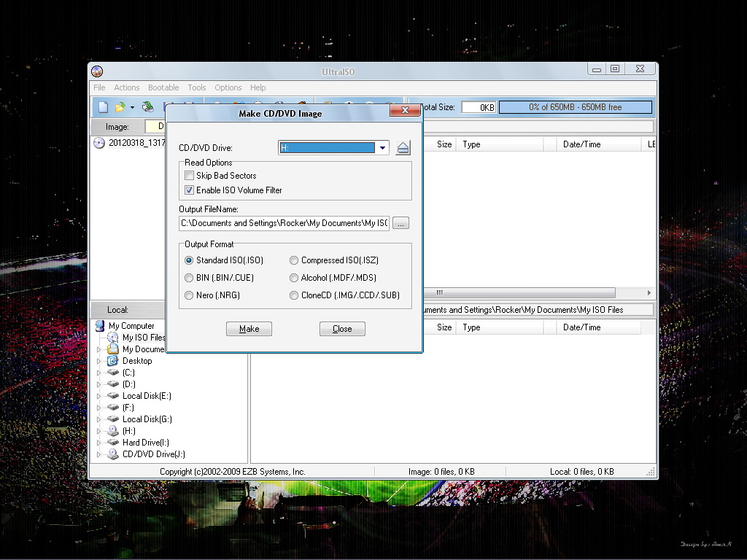Image resolution: width=747 pixels, height=560 pixels.
Task: Click the New image toolbar icon
Action: coord(103,107)
